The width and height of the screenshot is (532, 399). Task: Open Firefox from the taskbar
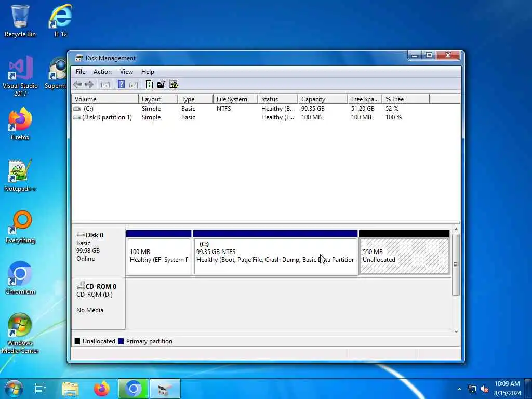click(x=102, y=389)
